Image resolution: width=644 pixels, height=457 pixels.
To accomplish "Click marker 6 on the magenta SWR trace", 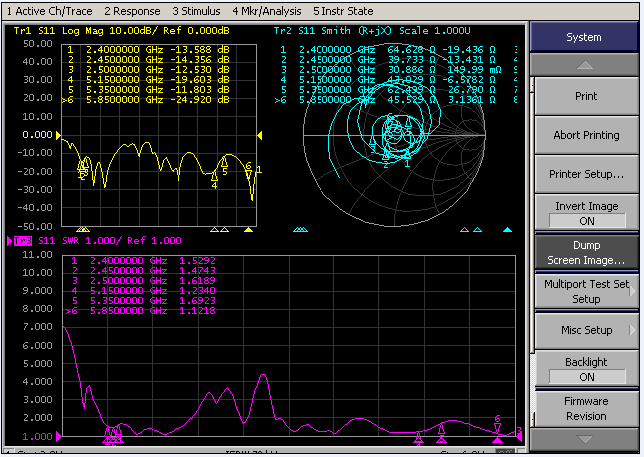I will 497,428.
